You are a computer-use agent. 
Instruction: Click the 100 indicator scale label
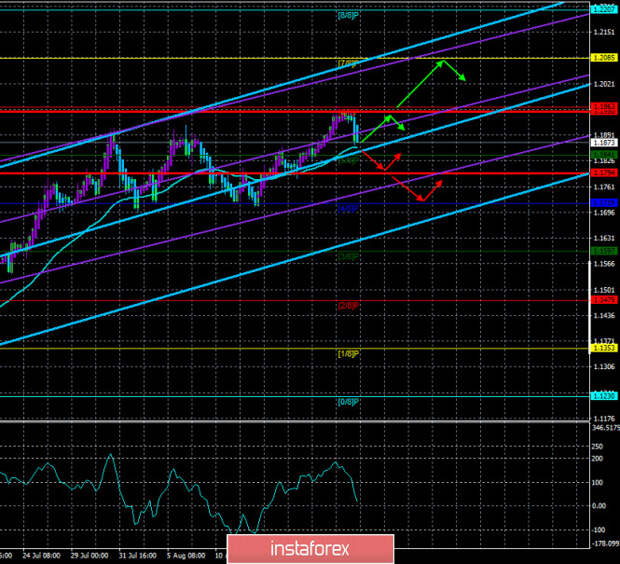click(597, 483)
